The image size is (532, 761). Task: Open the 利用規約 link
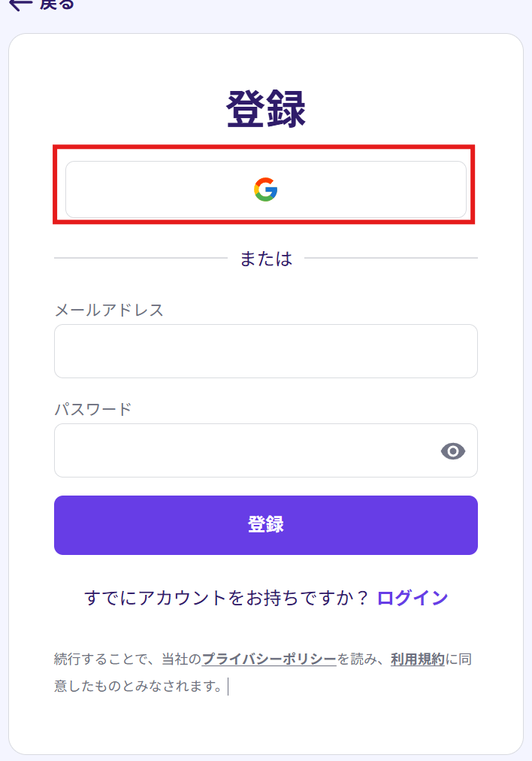418,659
